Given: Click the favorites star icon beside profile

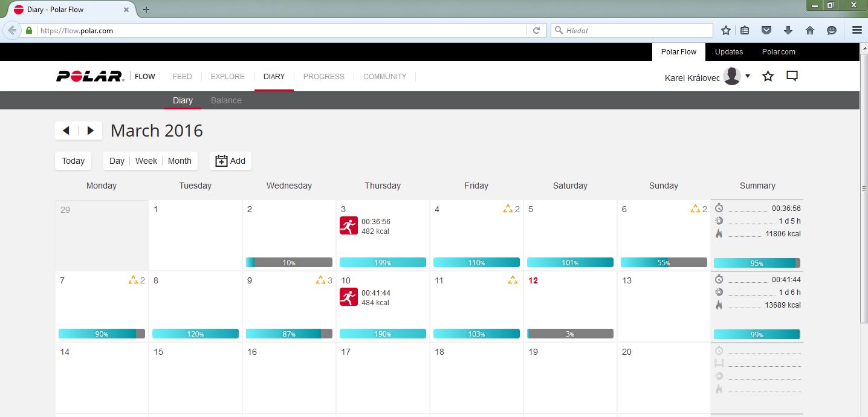Looking at the screenshot, I should (768, 76).
